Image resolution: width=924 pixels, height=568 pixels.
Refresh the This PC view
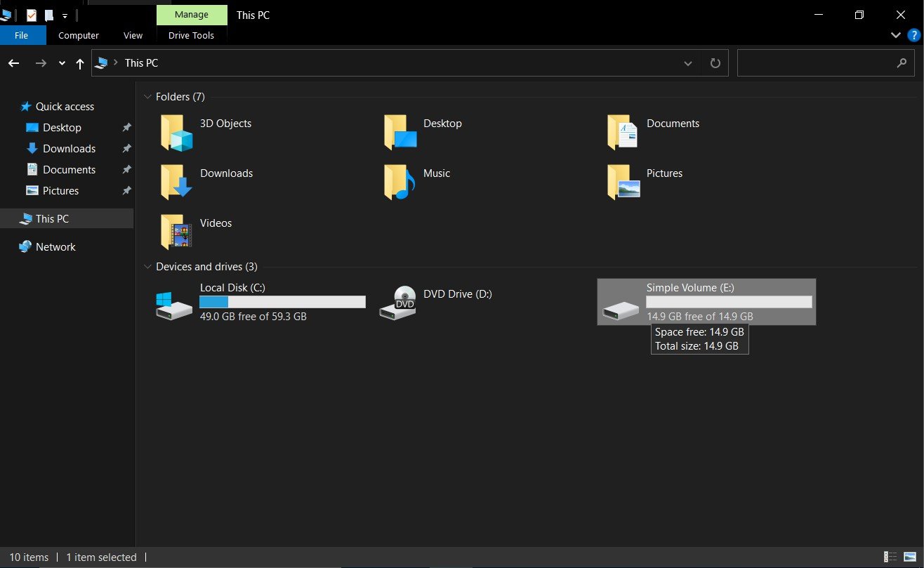click(x=715, y=63)
